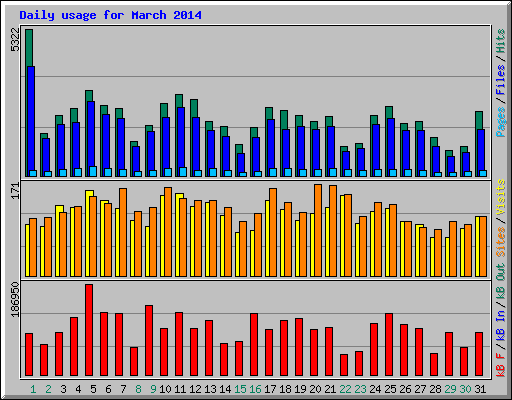
Task: Click day 27 on the date axis
Action: pyautogui.click(x=420, y=389)
